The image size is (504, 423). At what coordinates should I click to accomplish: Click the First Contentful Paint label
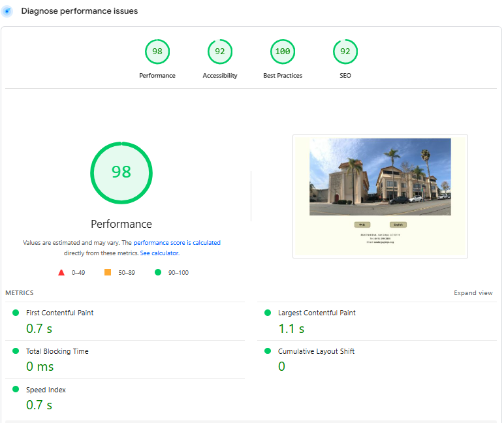pos(60,313)
